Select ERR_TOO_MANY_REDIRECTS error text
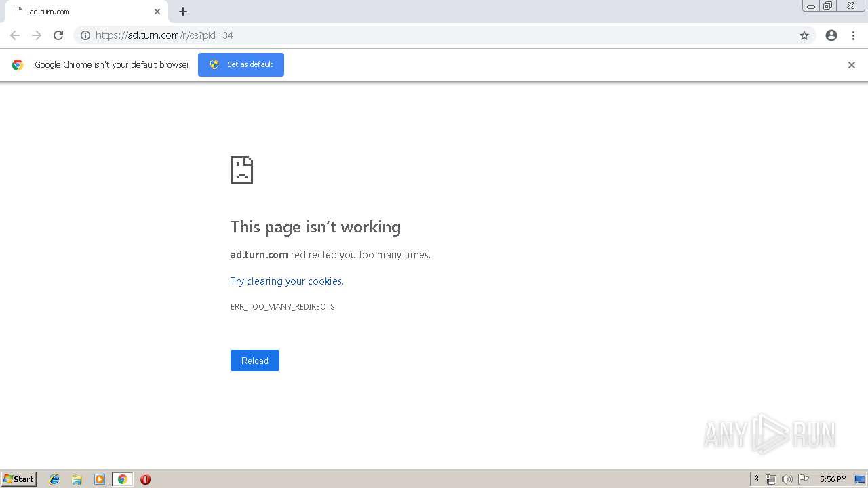This screenshot has width=868, height=488. [283, 307]
